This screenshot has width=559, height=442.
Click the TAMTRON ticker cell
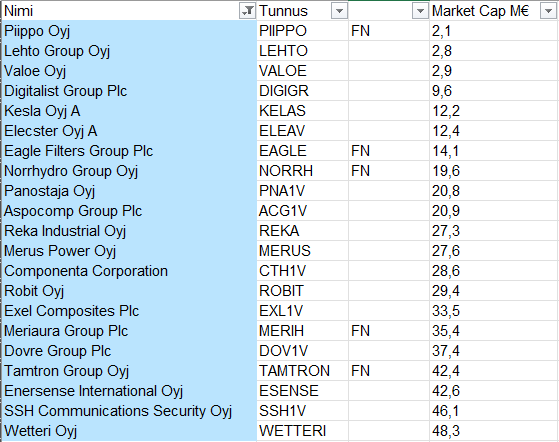click(x=302, y=371)
